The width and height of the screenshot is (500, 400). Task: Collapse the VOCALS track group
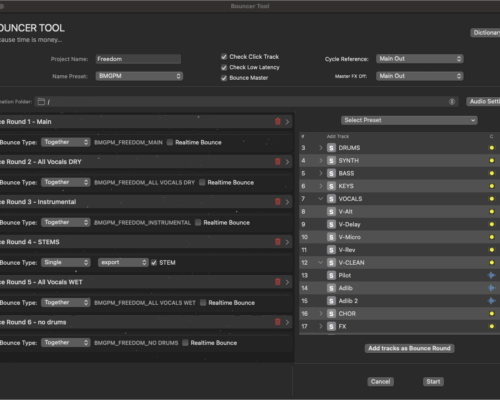(x=321, y=199)
